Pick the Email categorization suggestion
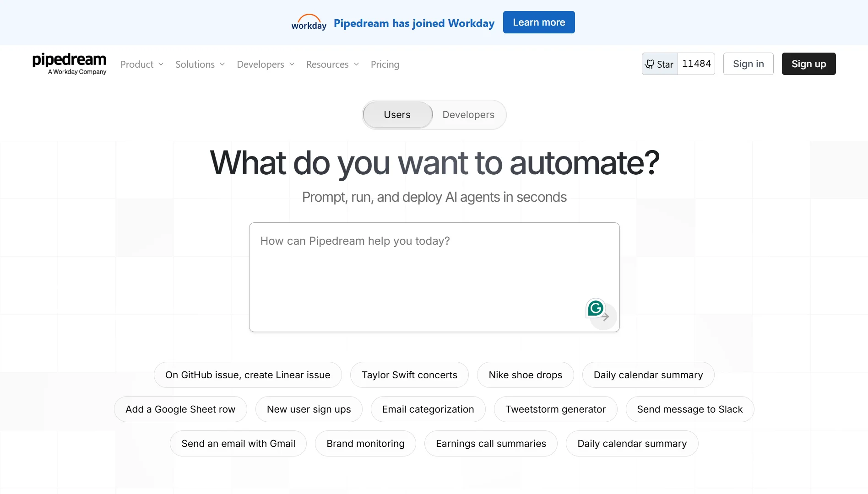This screenshot has width=868, height=494. [x=428, y=409]
